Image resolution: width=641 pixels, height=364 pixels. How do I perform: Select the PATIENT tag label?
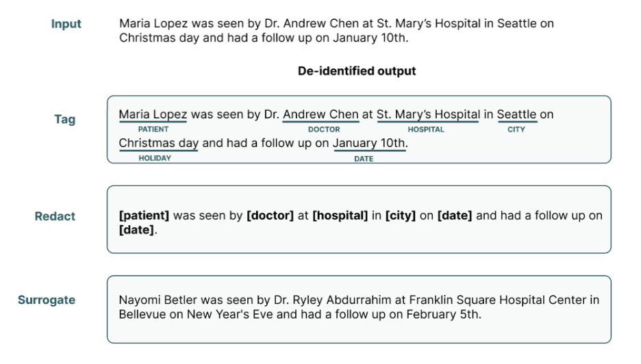(153, 129)
